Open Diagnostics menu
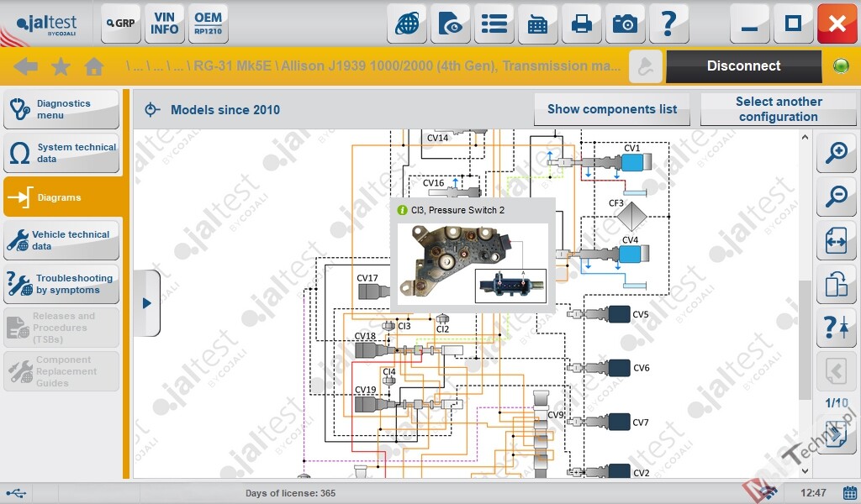Viewport: 861px width, 504px height. 61,109
